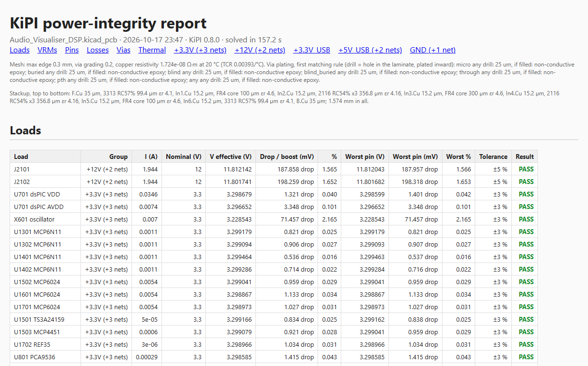
Task: Click the I (A) column header
Action: point(147,157)
